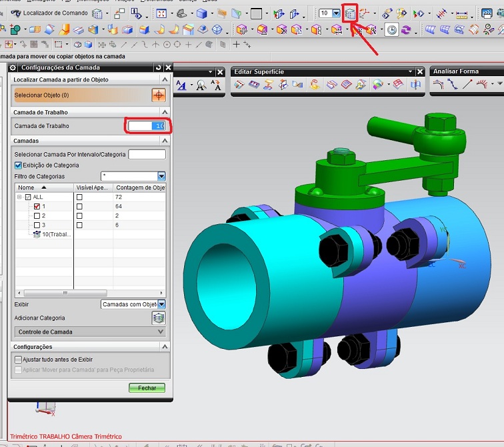Click the rainbow surface icon in Editar Superfície

point(378,85)
